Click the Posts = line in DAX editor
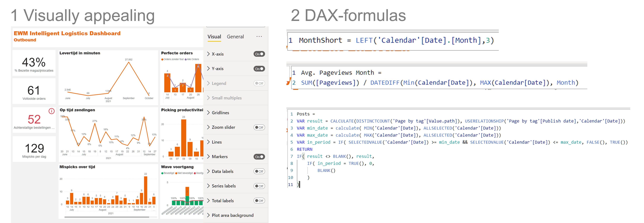 pyautogui.click(x=306, y=114)
